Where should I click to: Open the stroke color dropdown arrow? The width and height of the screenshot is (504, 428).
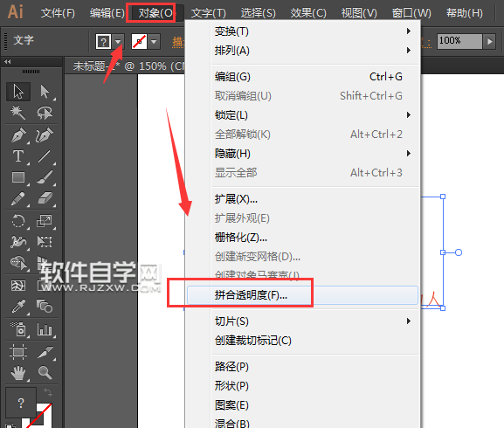[154, 42]
